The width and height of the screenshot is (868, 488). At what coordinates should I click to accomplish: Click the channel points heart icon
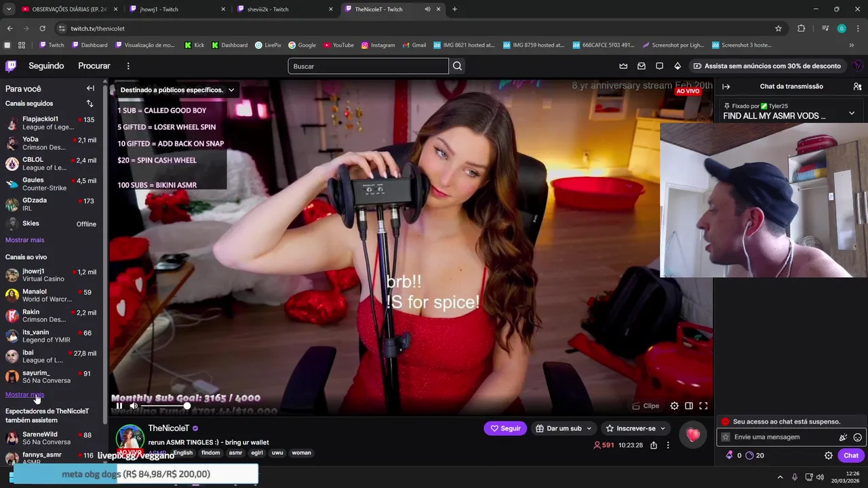[692, 435]
